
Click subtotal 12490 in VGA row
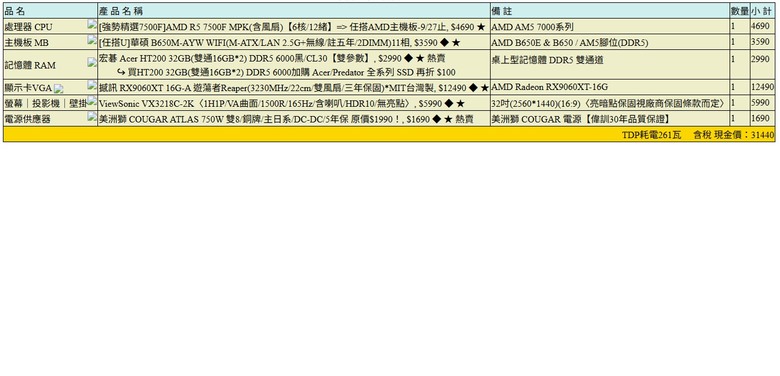pyautogui.click(x=763, y=88)
